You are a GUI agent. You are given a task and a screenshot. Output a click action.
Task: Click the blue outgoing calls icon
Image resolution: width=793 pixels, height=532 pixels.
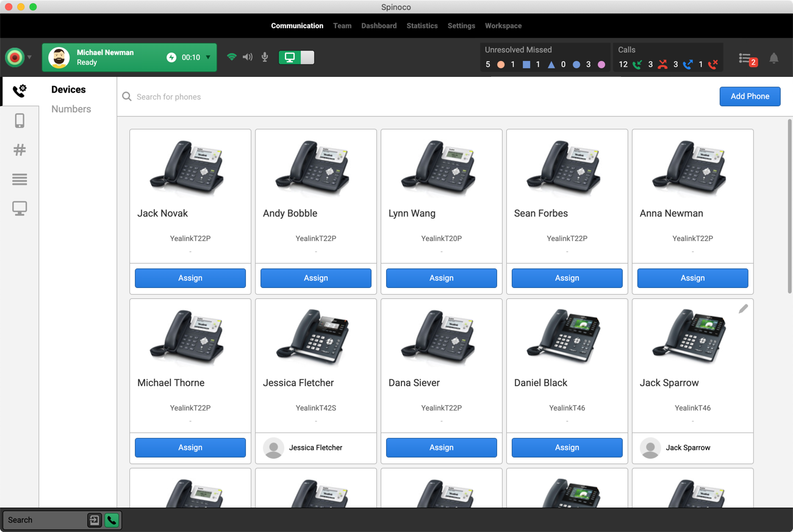[688, 64]
